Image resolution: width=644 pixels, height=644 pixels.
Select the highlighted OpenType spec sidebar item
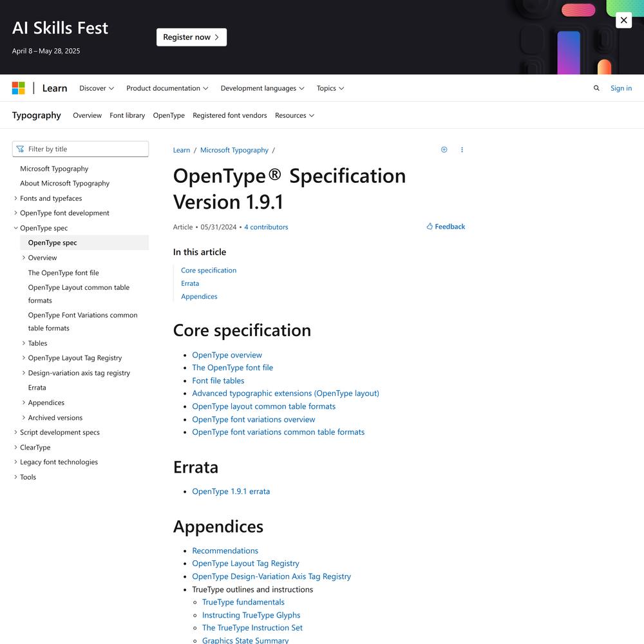pos(84,243)
